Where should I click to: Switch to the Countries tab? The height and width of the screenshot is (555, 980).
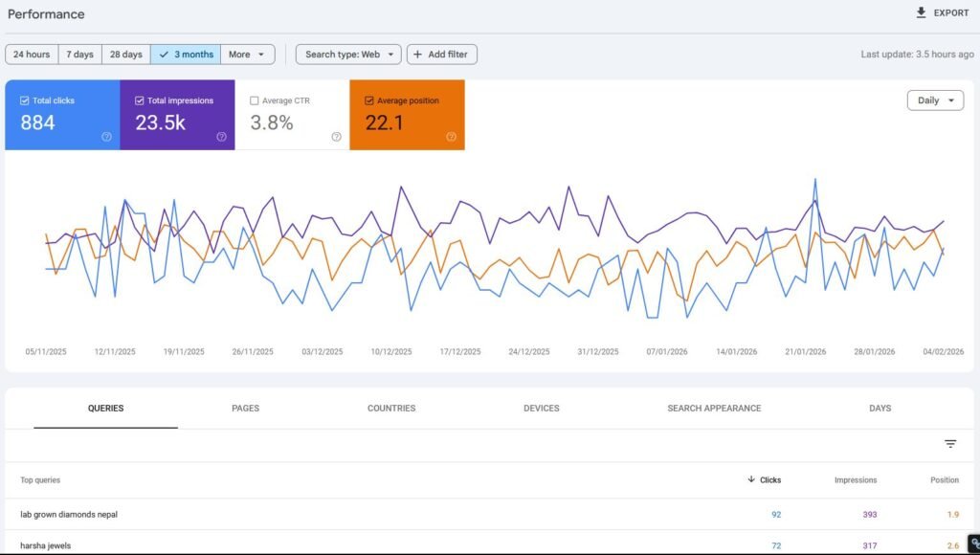(391, 409)
